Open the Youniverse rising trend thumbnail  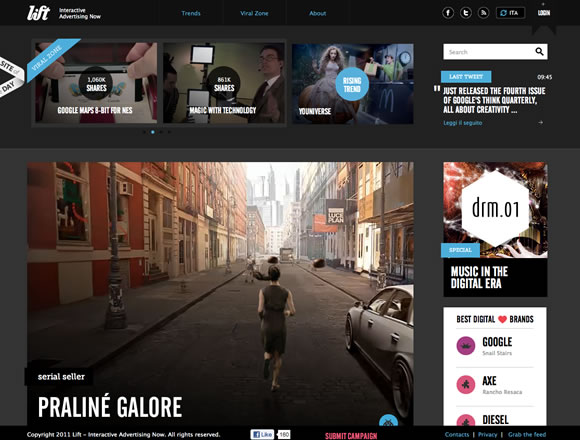point(353,84)
